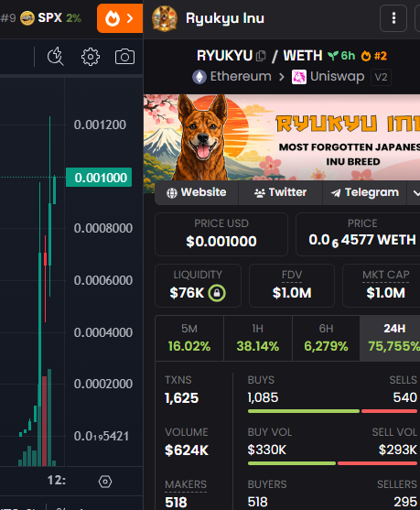Click the BUY VOL $330K value
Screen dimensions: 420x510
pos(267,450)
